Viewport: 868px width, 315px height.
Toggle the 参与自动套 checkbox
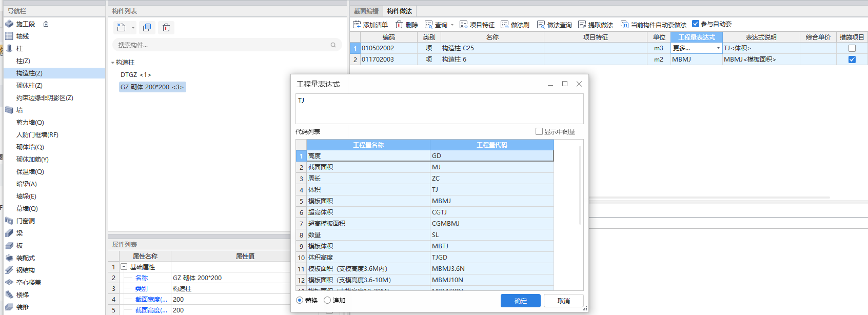[x=696, y=24]
